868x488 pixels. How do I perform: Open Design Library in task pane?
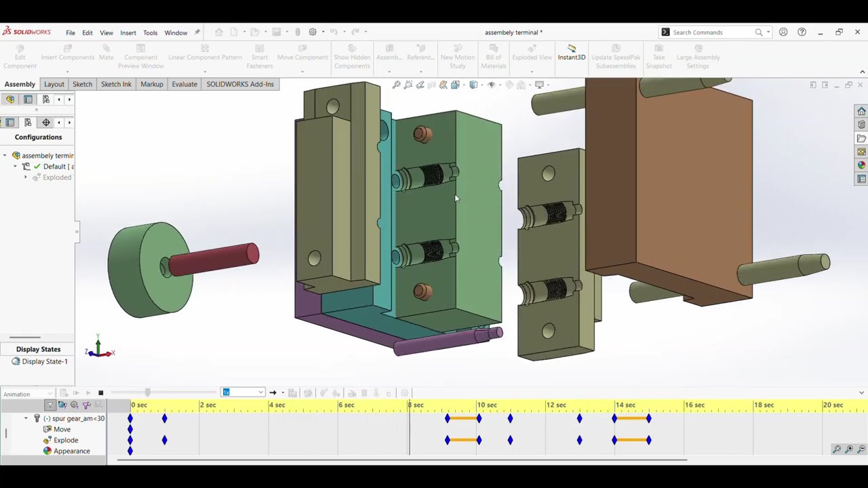[x=861, y=125]
